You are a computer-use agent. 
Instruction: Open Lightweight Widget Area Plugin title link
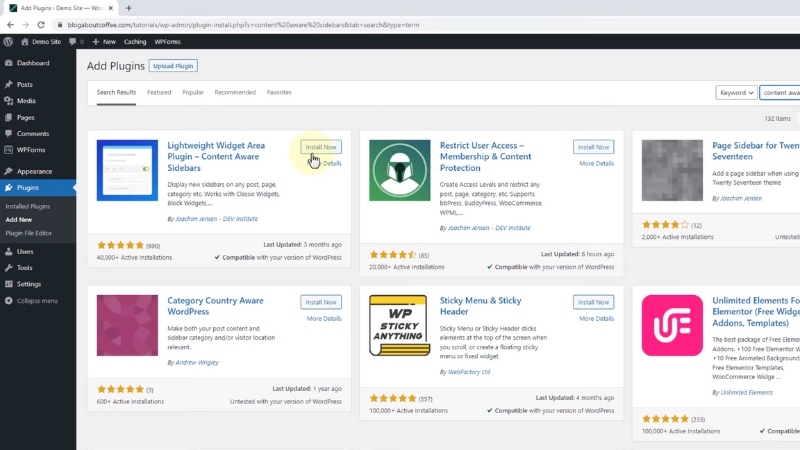click(216, 157)
